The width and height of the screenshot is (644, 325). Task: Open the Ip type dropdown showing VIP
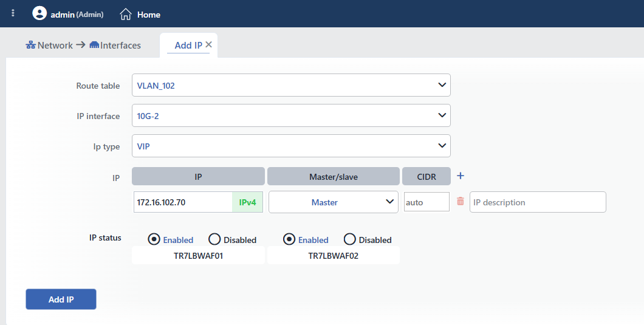click(291, 146)
